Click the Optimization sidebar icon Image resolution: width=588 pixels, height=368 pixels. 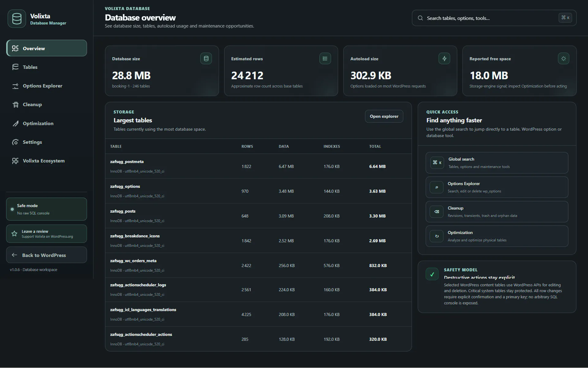[x=15, y=124]
